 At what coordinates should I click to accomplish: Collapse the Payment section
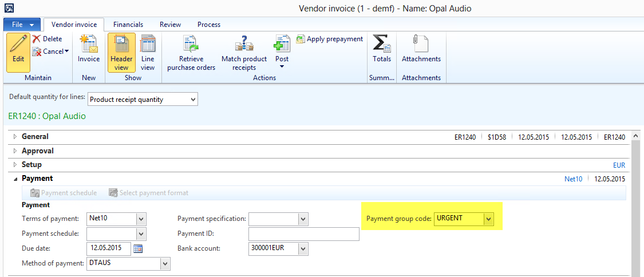pos(15,179)
